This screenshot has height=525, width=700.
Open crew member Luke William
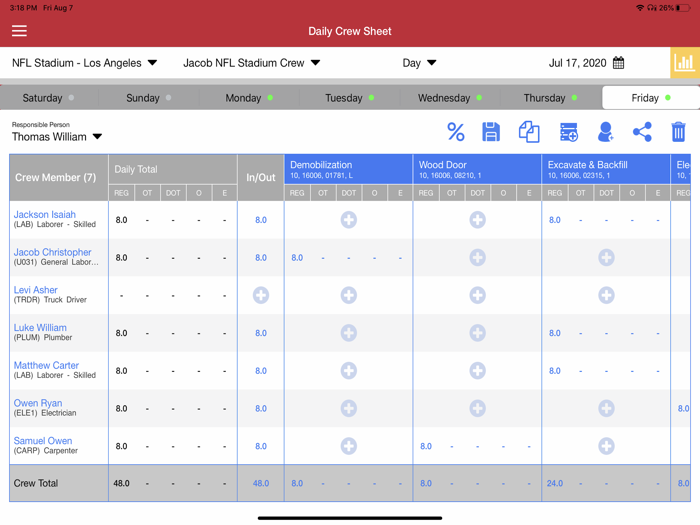(40, 328)
